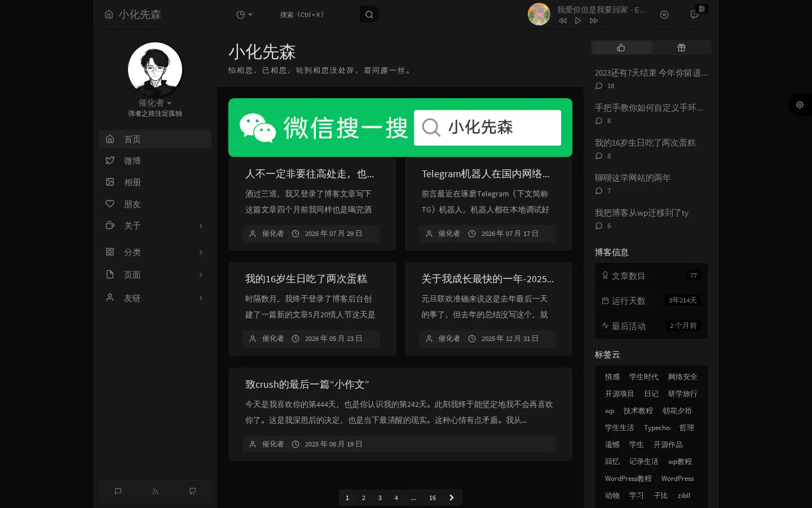Go to pagination page 2
This screenshot has width=812, height=508.
[364, 498]
